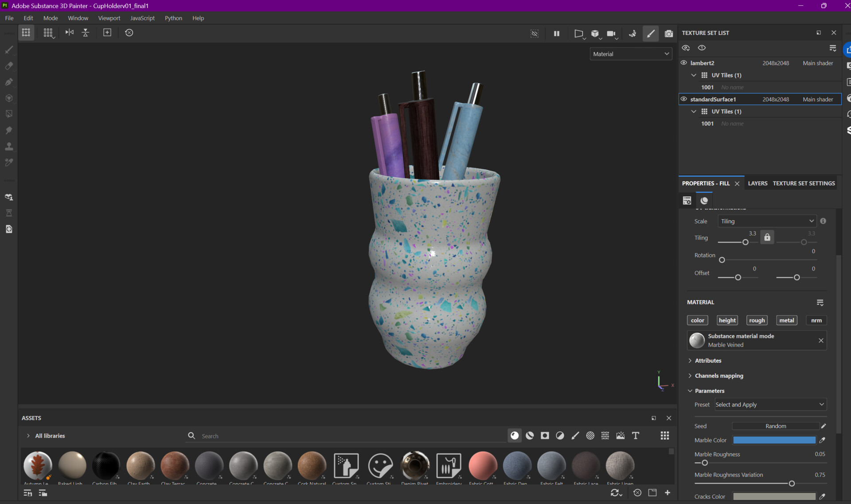
Task: Select the Projection tool
Action: point(8,82)
